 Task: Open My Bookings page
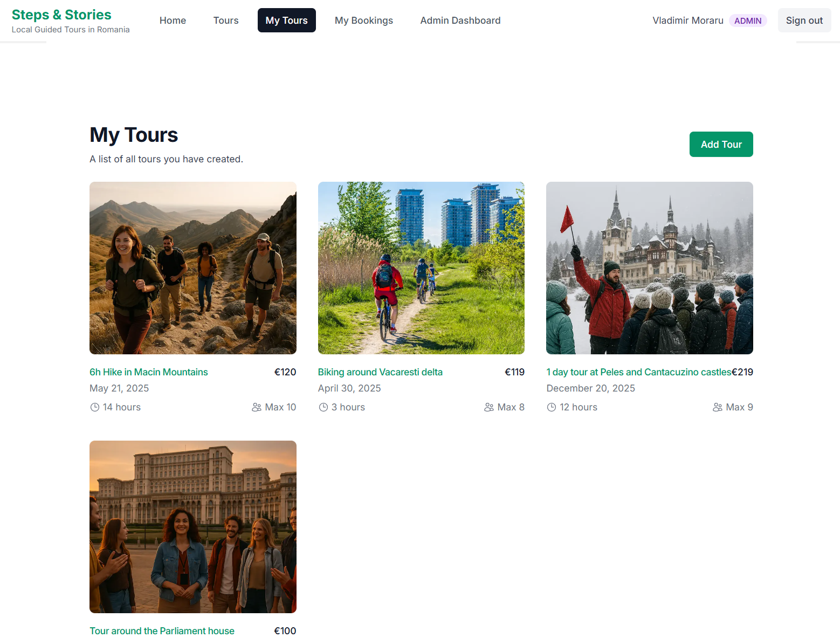point(364,20)
